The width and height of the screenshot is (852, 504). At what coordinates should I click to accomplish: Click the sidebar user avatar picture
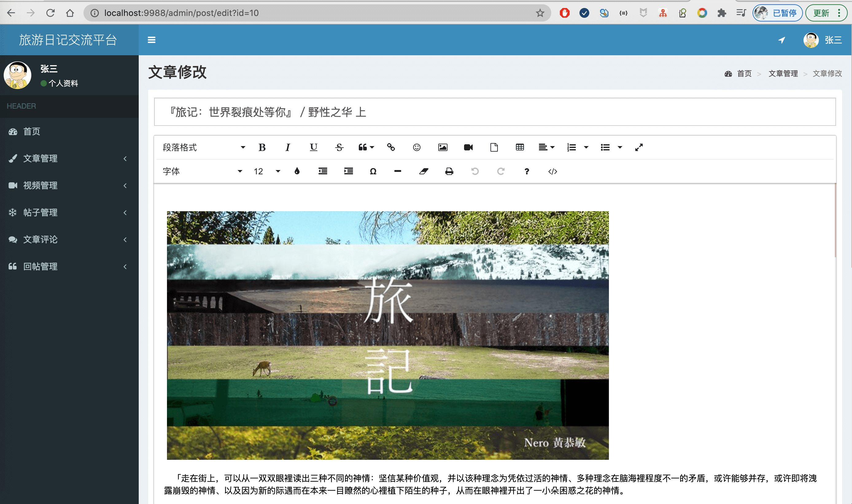pos(18,75)
